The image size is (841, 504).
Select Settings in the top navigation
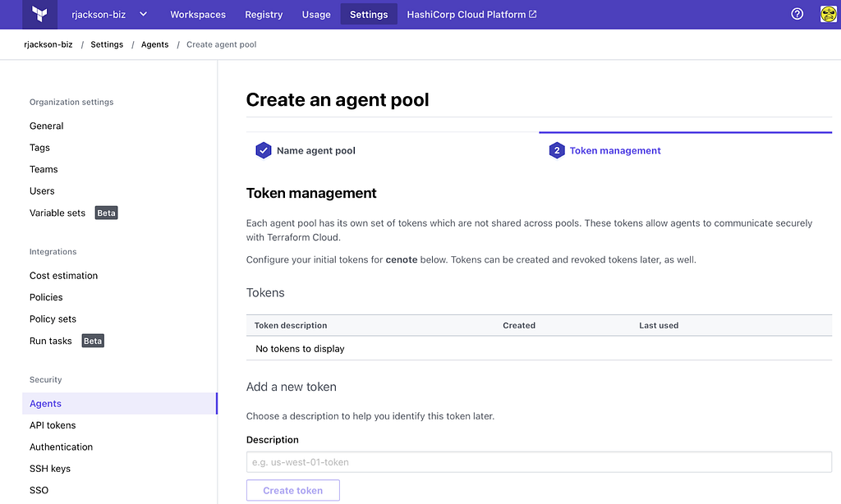[x=369, y=15]
